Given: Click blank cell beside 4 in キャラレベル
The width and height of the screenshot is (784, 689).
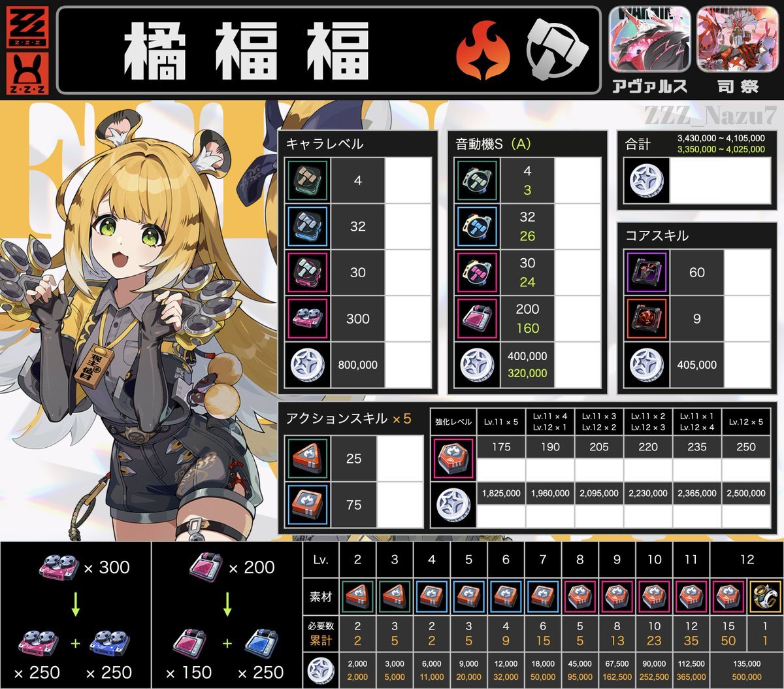Looking at the screenshot, I should [x=408, y=180].
